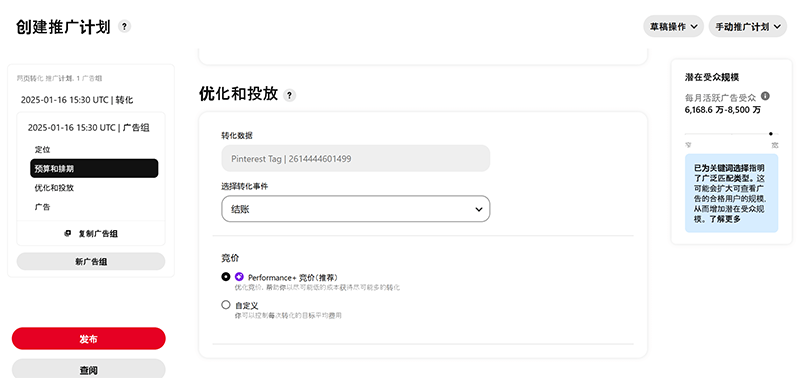Select campaign row 2025-01-16 15:30 UTC | 转化

point(77,100)
